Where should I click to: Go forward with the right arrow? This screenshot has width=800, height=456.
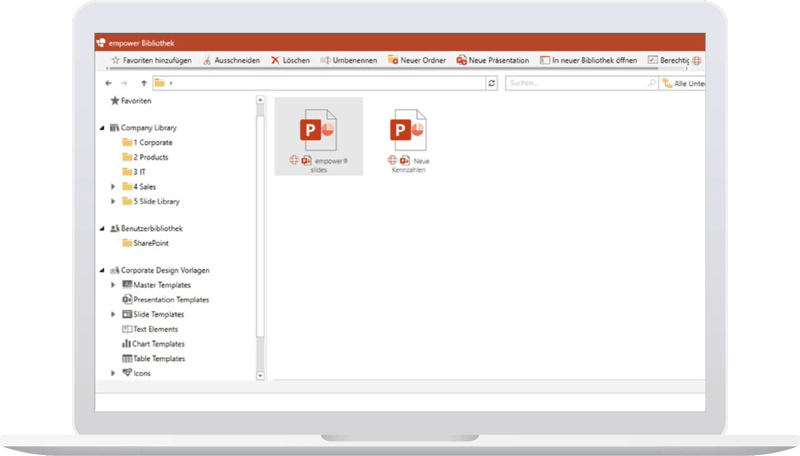[x=124, y=83]
